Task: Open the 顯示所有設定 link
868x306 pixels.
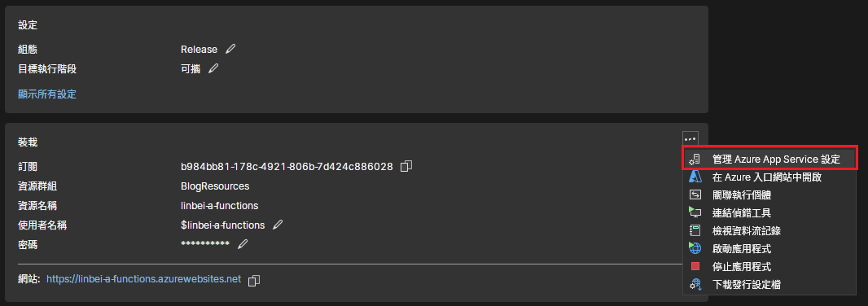Action: (47, 94)
